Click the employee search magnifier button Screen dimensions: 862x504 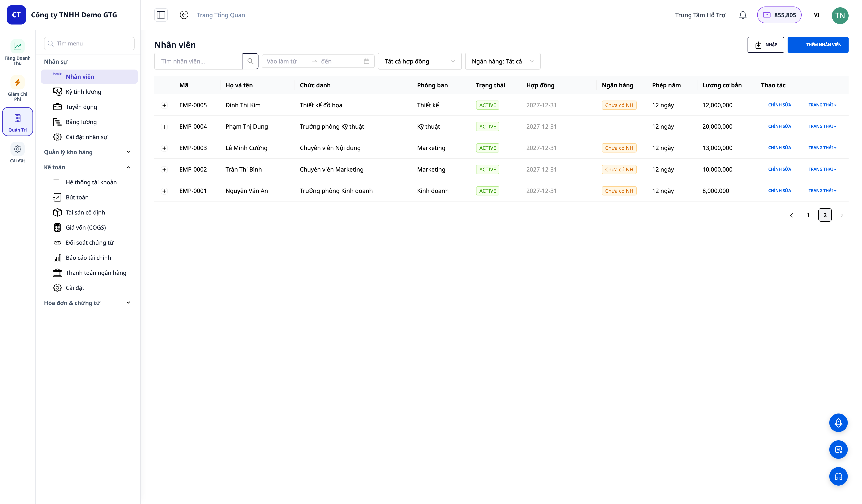click(250, 61)
